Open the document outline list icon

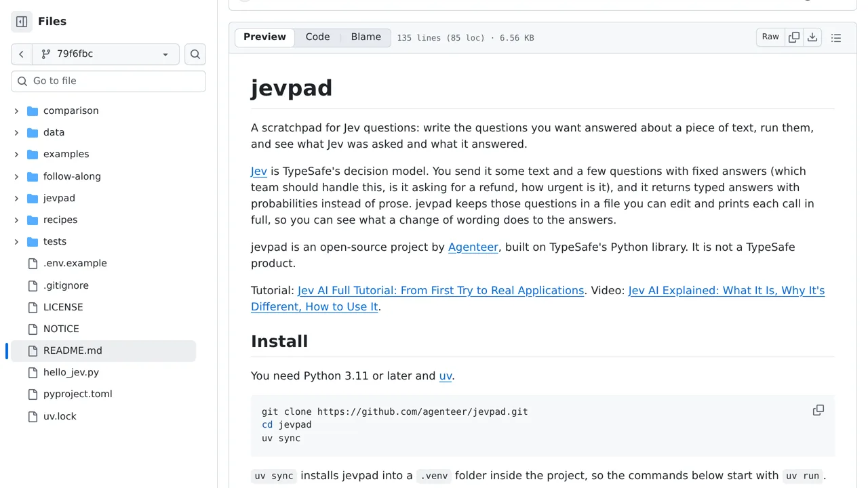836,38
